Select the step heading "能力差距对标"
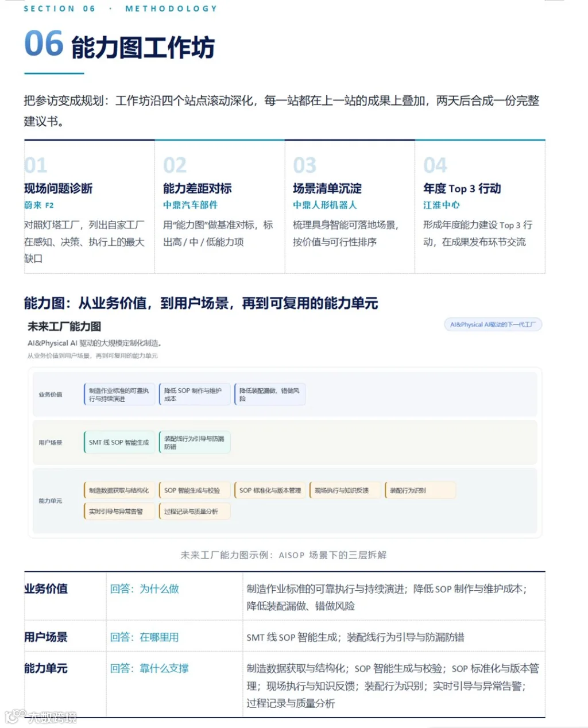This screenshot has height=728, width=588. coord(198,188)
